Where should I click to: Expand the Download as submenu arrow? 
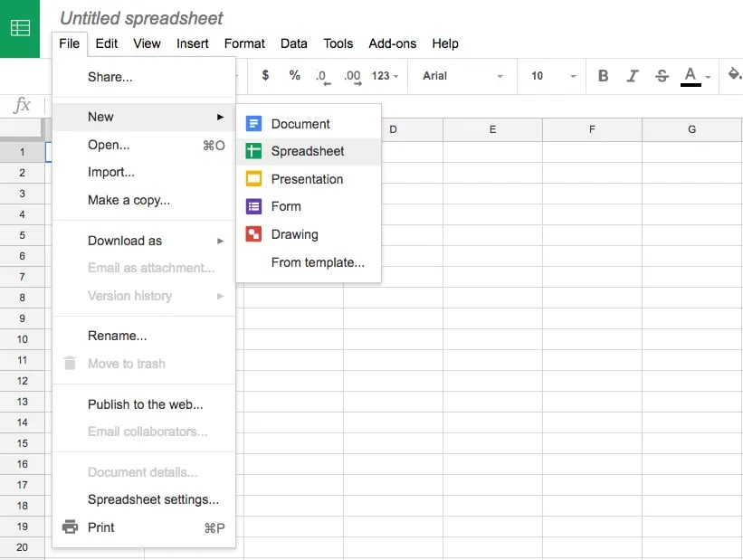220,241
